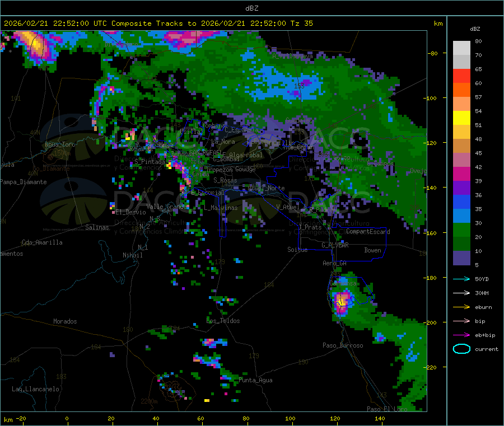Click the 'Salinas' map label
The image size is (504, 426).
(x=97, y=227)
